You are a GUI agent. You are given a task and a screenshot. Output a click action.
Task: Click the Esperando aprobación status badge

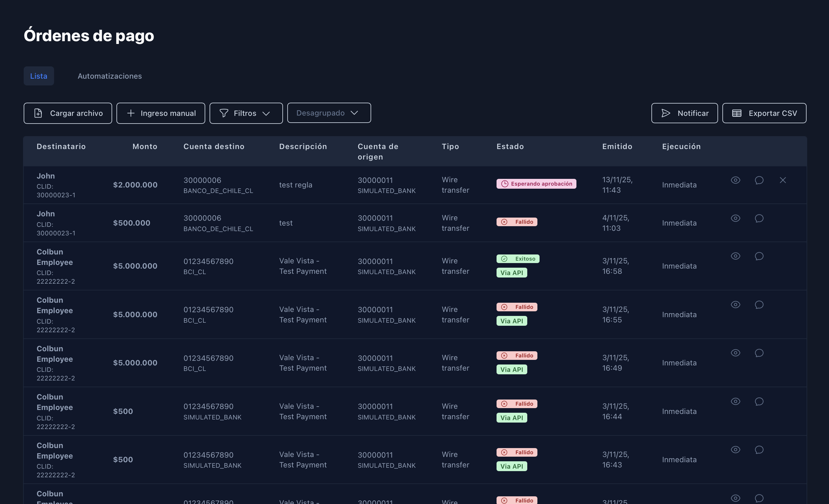[x=536, y=183]
